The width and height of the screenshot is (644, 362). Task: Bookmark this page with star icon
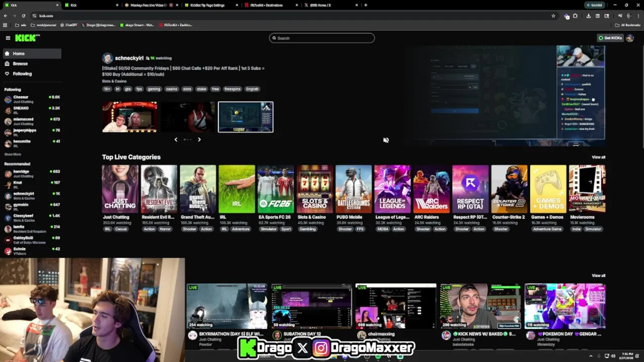553,16
